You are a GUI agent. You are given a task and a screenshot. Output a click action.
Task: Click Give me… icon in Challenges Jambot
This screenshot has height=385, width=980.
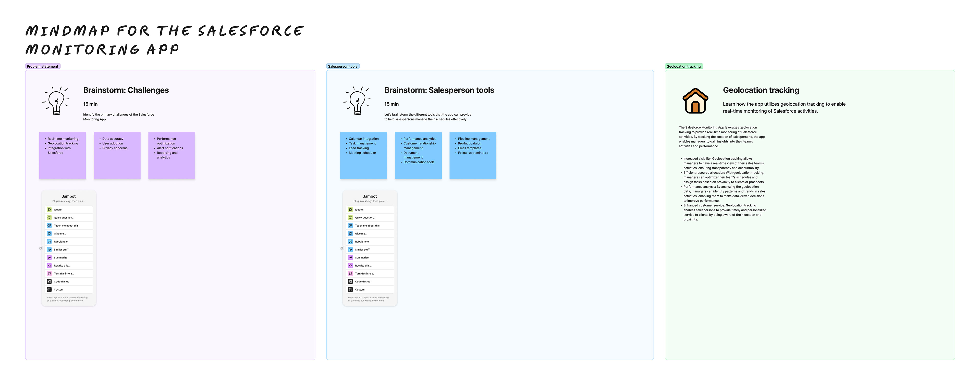click(x=49, y=234)
